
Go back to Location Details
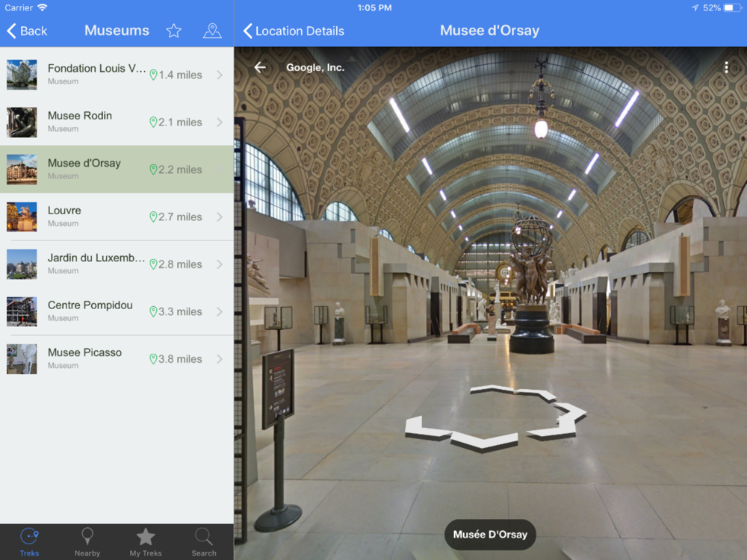tap(294, 31)
